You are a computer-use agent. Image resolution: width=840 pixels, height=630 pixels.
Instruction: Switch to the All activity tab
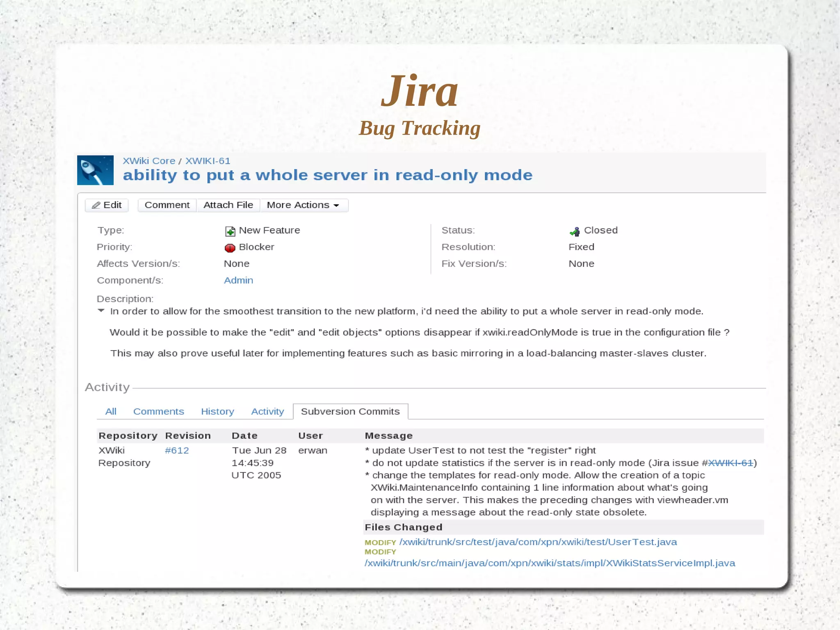111,411
